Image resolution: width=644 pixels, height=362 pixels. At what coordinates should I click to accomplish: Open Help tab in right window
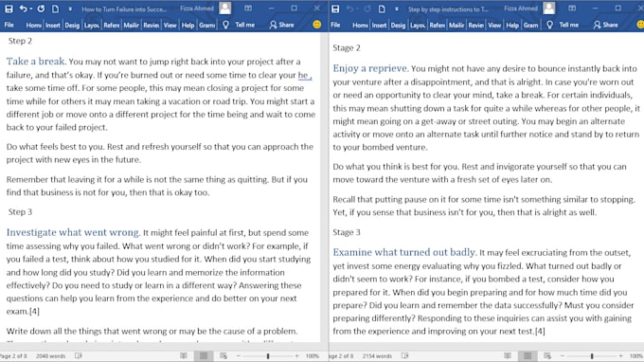pos(512,25)
